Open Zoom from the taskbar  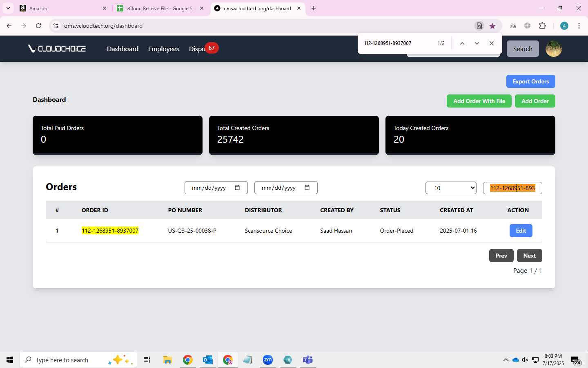coord(268,360)
